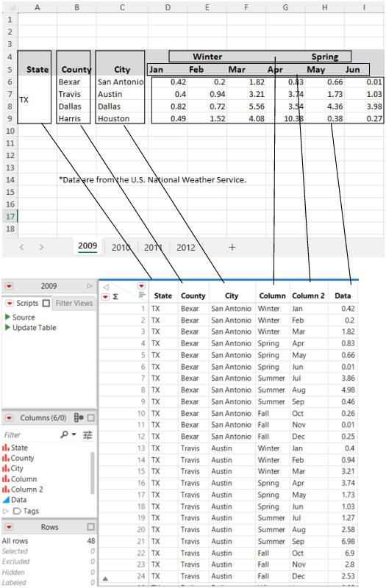
Task: Click the All rows count line
Action: (x=49, y=541)
